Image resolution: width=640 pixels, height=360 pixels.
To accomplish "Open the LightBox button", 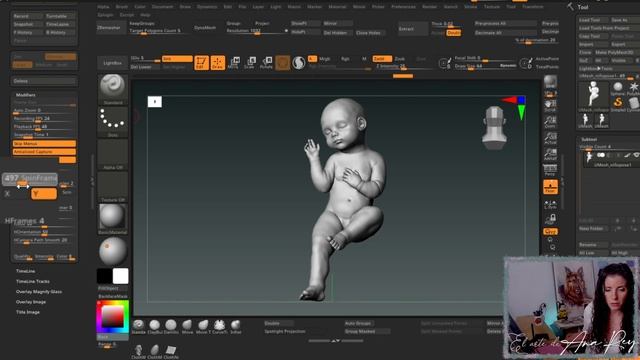I will [112, 63].
